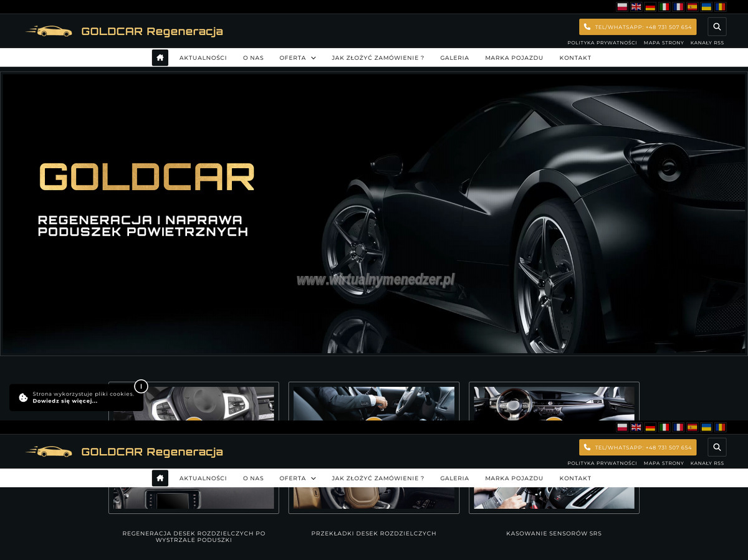Open Kanały RSS in lower sticky header
Screen dimensions: 748x560
(x=707, y=463)
